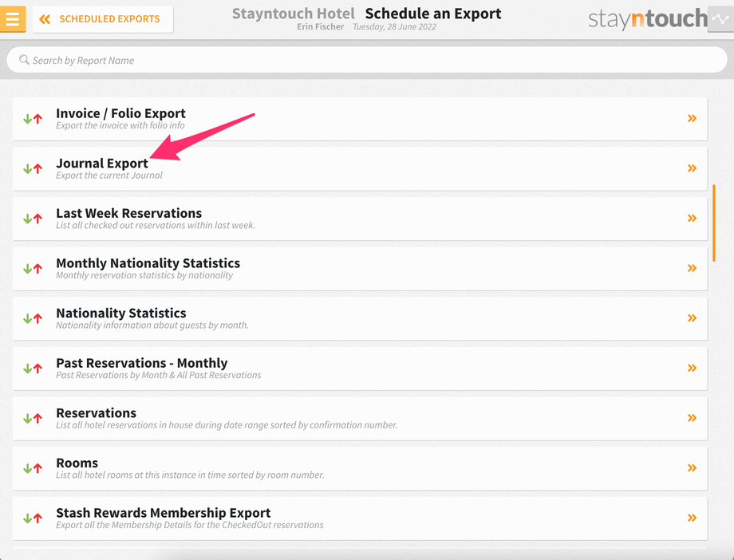Expand Stash Rewards Membership Export chevron

coord(692,518)
